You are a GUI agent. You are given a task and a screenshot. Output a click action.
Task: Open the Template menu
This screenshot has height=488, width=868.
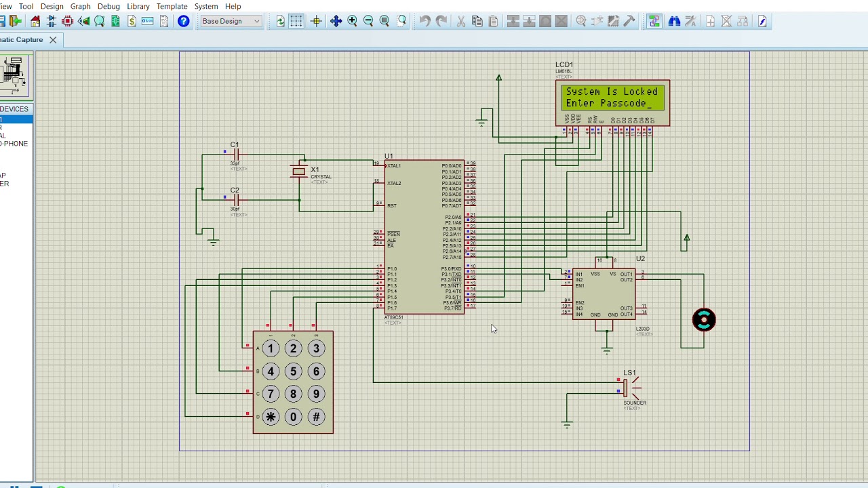pyautogui.click(x=172, y=6)
